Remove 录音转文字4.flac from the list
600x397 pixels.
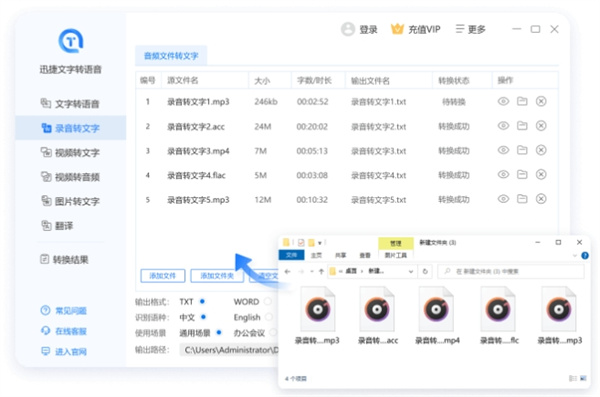pos(541,175)
